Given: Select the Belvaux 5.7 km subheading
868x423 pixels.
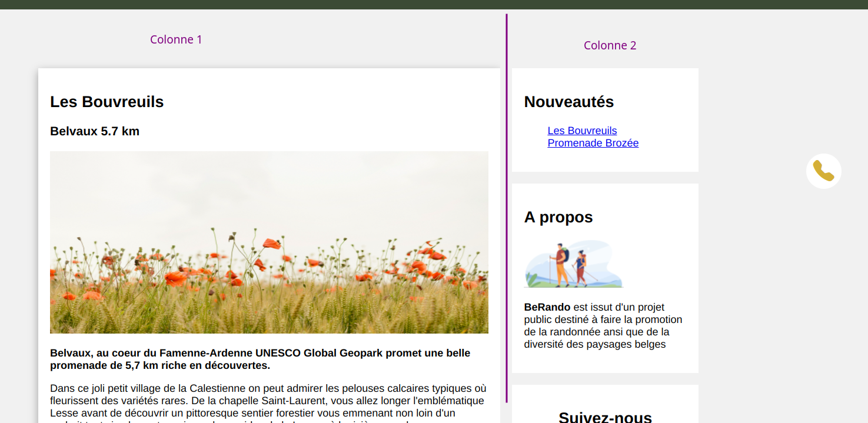Looking at the screenshot, I should pos(95,131).
